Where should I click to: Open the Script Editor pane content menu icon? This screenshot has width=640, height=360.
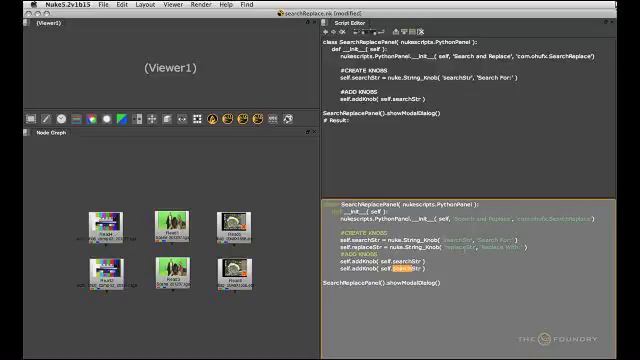(x=324, y=23)
